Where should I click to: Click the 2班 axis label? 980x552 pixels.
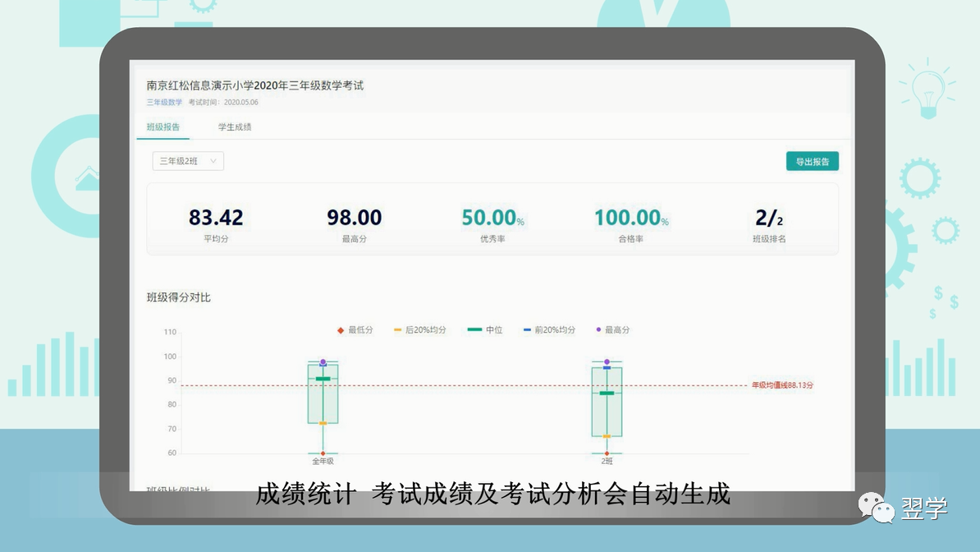click(x=607, y=462)
